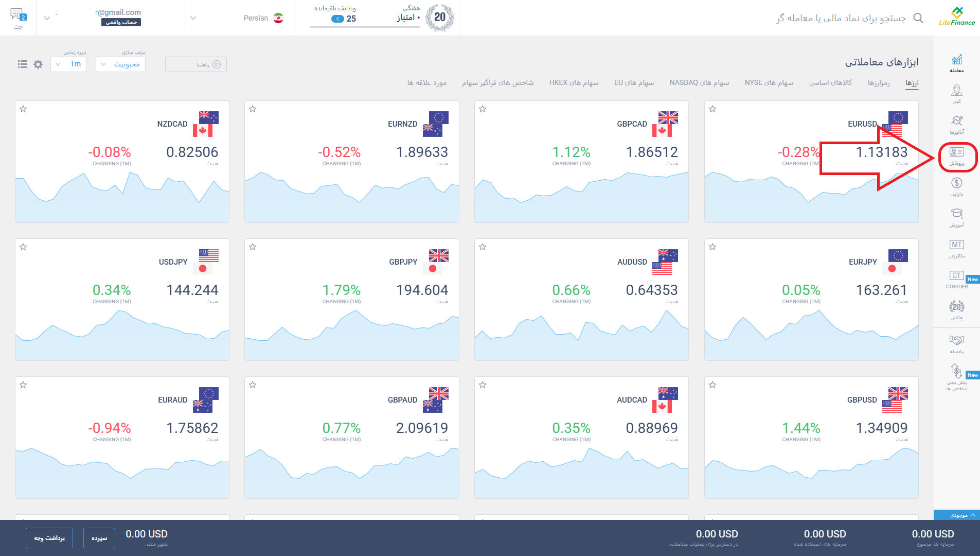Favorite GBPUSD with its star

tap(712, 385)
